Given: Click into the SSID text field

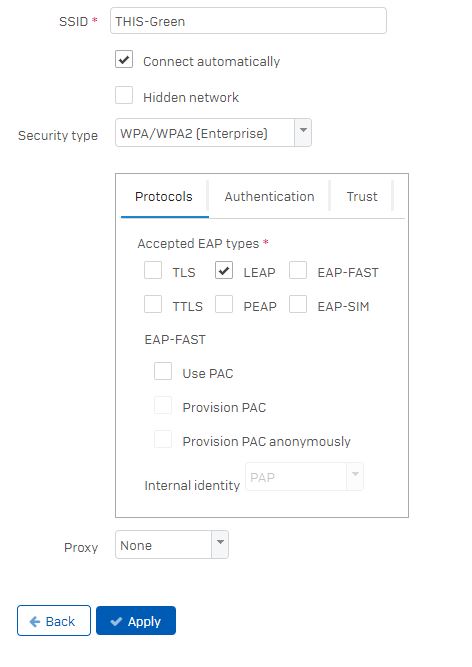Looking at the screenshot, I should click(248, 20).
